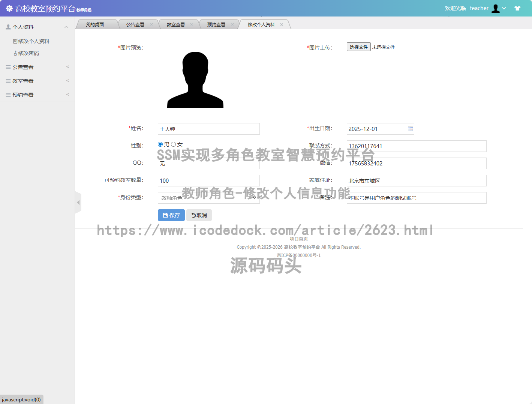Collapse the 个人资料 sidebar section
This screenshot has height=404, width=532.
[66, 26]
